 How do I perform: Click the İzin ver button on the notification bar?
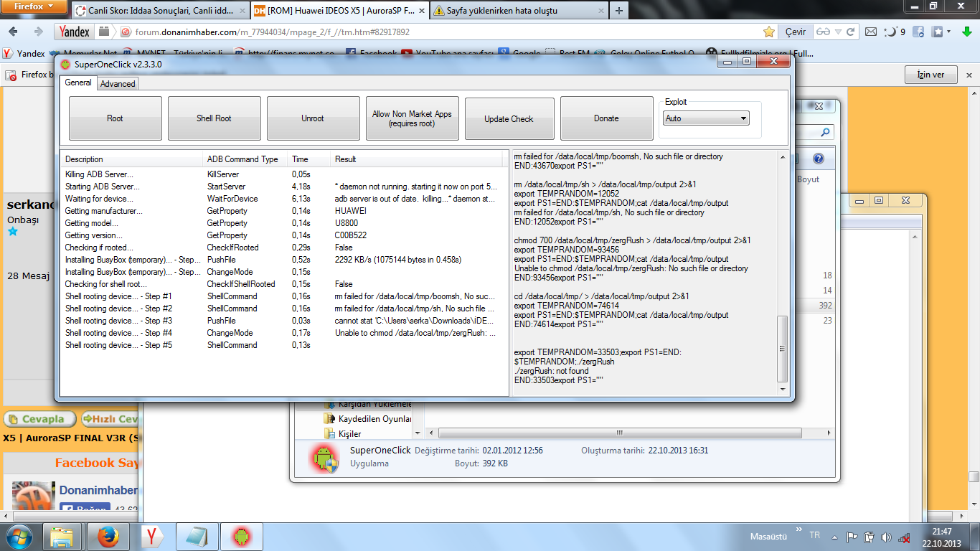coord(930,75)
